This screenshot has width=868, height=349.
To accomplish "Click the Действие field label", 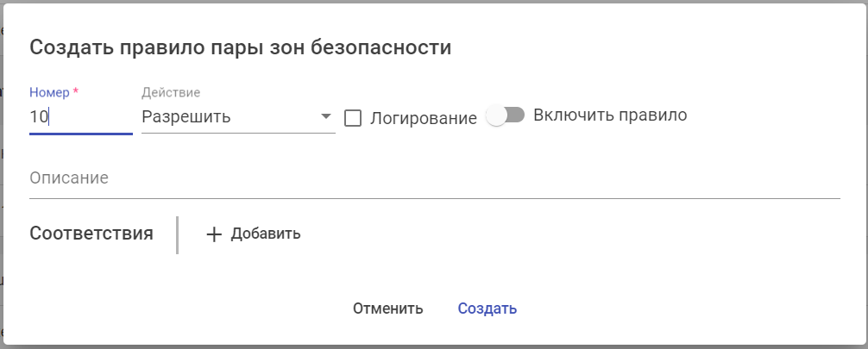I will coord(171,92).
